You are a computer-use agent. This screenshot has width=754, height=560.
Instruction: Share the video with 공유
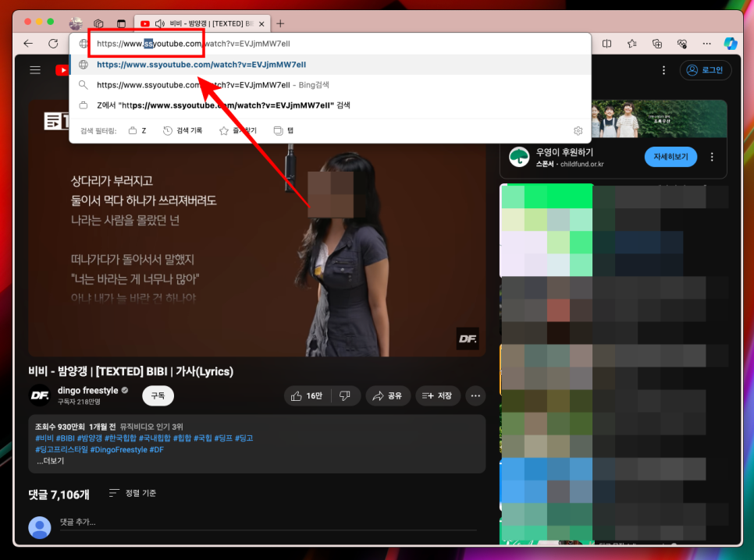coord(388,395)
